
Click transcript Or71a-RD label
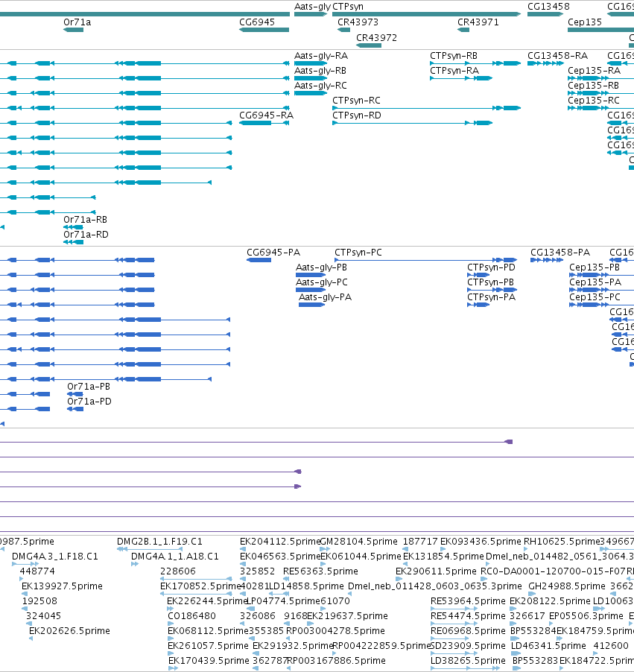(x=86, y=235)
